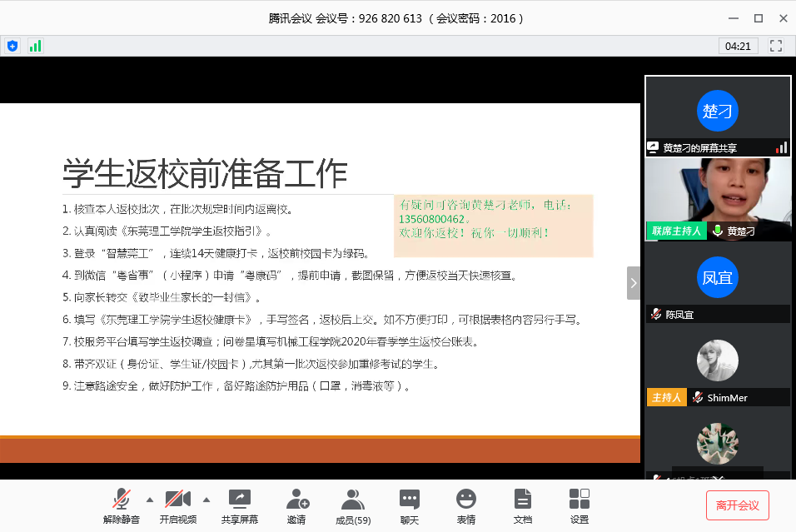Image resolution: width=796 pixels, height=532 pixels.
Task: Open the 表情 emoji reactions
Action: tap(465, 506)
